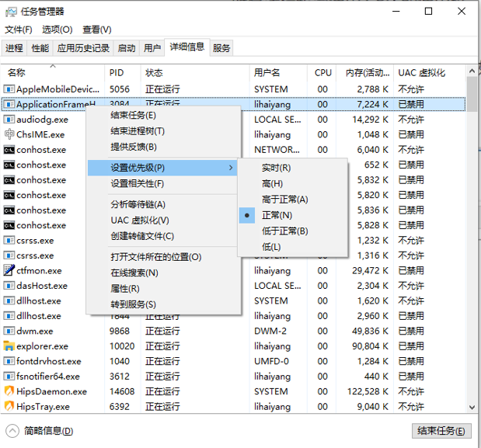The width and height of the screenshot is (481, 448).
Task: Click PID value 10020
Action: click(x=122, y=346)
